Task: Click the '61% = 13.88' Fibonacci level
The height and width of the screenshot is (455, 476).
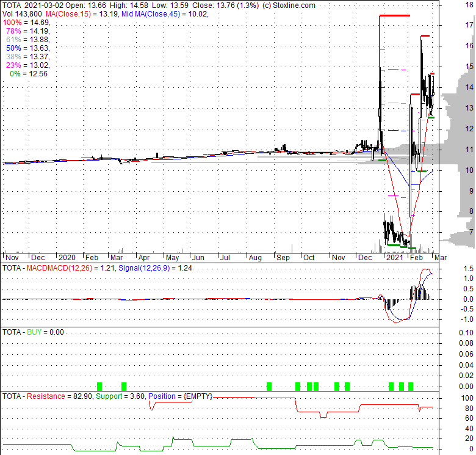Action: (x=27, y=40)
